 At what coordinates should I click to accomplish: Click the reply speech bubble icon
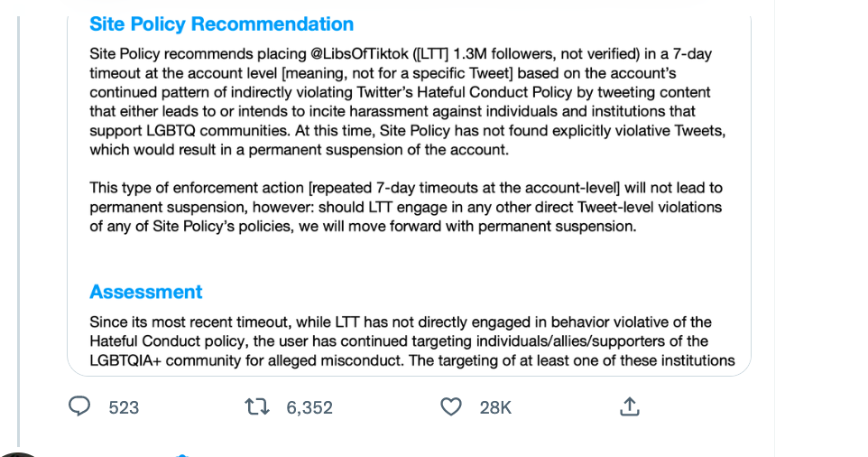click(79, 406)
